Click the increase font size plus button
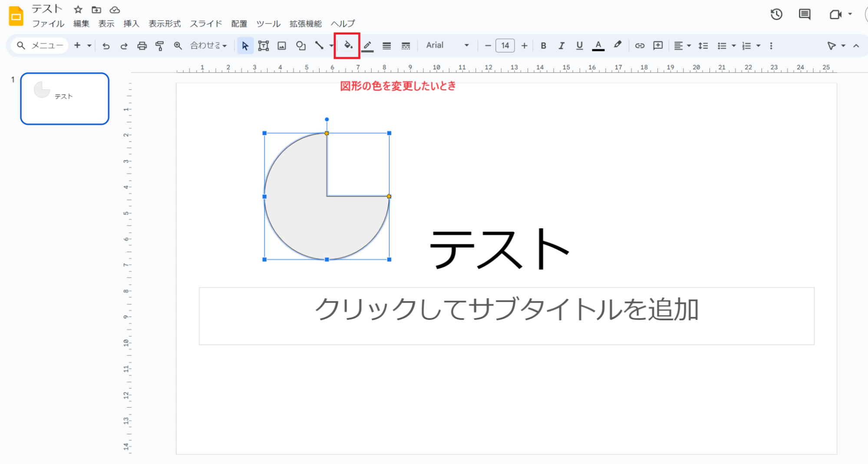 [524, 46]
